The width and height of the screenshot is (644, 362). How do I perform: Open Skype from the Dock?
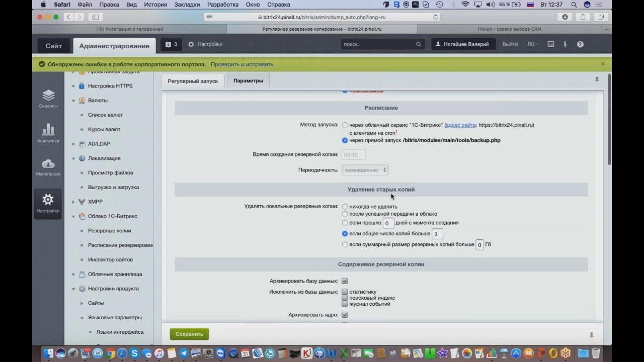134,353
